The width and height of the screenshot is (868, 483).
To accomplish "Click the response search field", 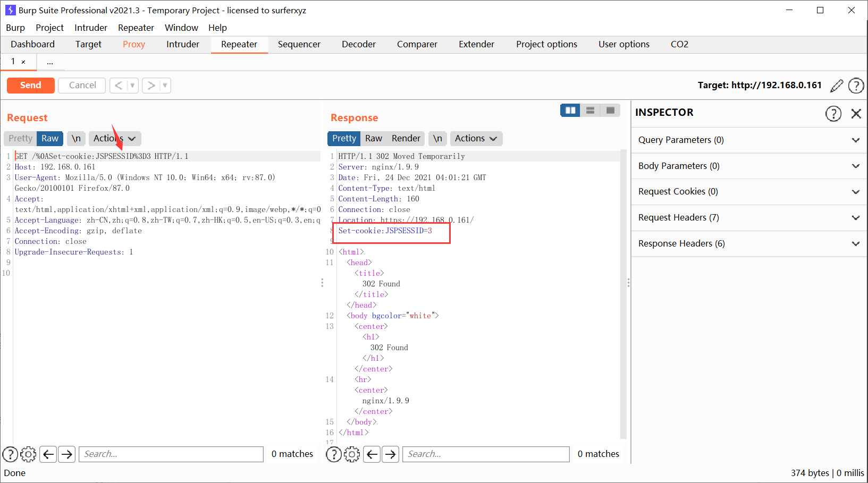I will pos(486,454).
